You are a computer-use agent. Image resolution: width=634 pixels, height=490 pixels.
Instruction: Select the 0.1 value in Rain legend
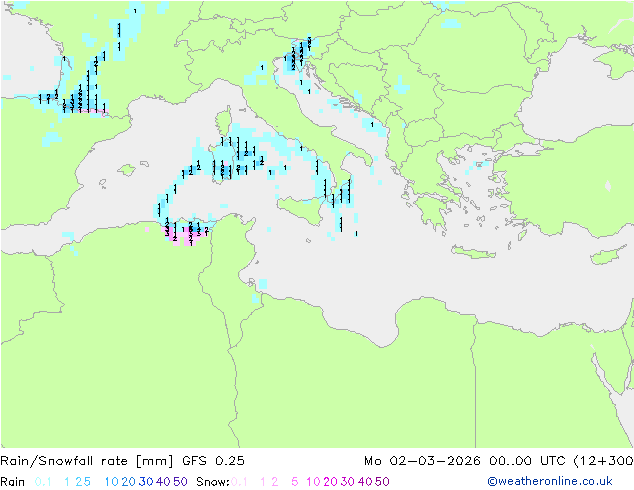pyautogui.click(x=43, y=482)
